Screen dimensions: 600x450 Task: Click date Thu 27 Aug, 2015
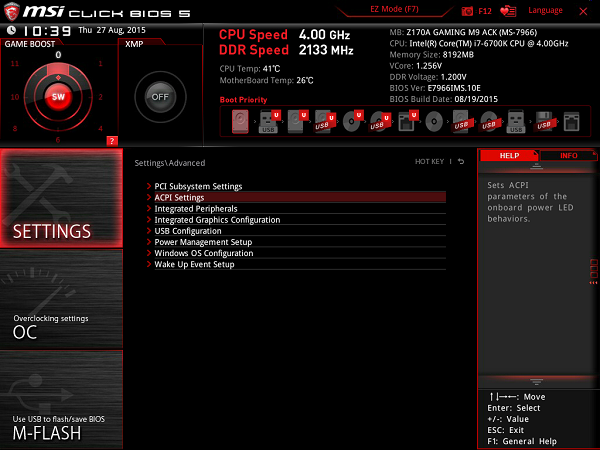tap(112, 30)
